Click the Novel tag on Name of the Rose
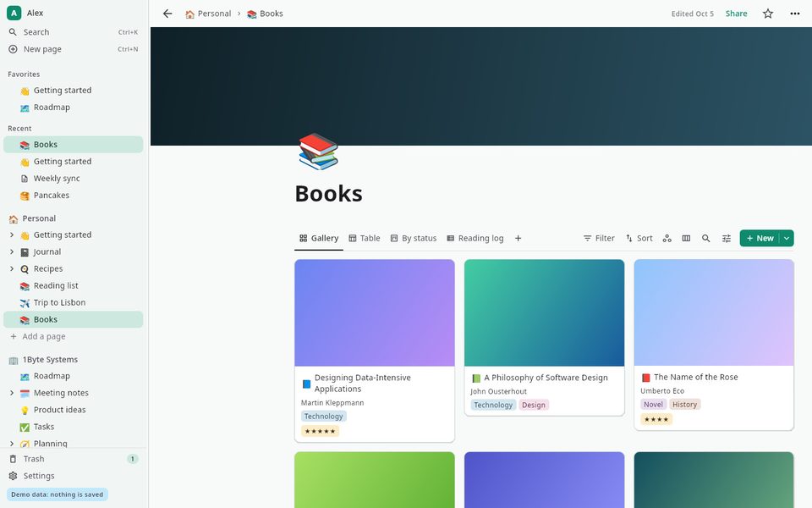This screenshot has width=812, height=508. (653, 405)
